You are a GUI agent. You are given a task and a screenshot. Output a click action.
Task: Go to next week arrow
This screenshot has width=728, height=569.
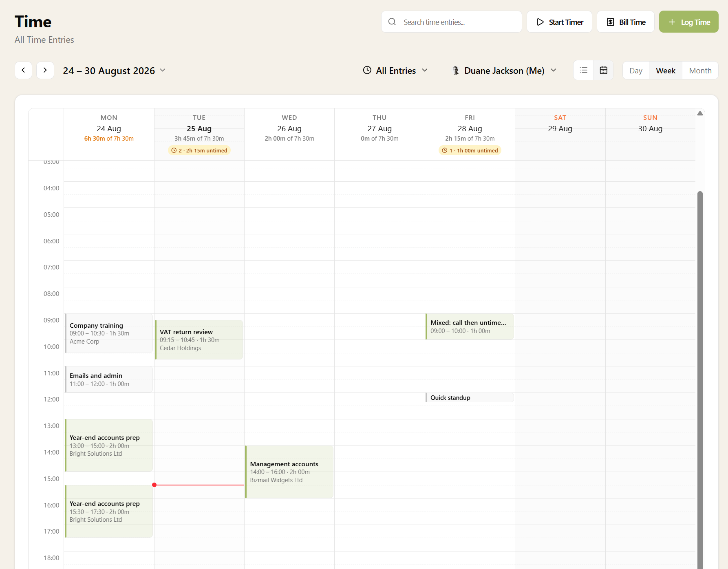point(45,71)
